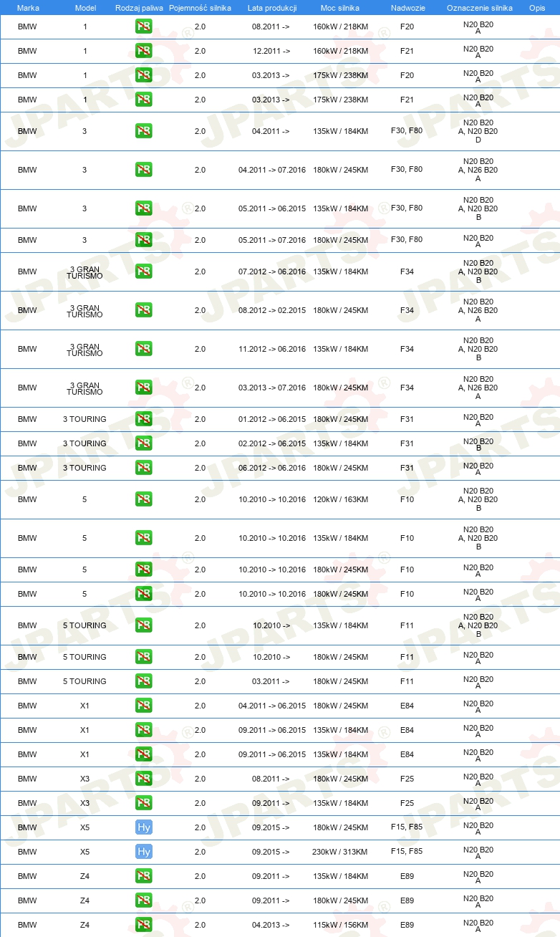Click 'X5' model cell in 230kW row
Screen dimensions: 560x937
tap(85, 852)
